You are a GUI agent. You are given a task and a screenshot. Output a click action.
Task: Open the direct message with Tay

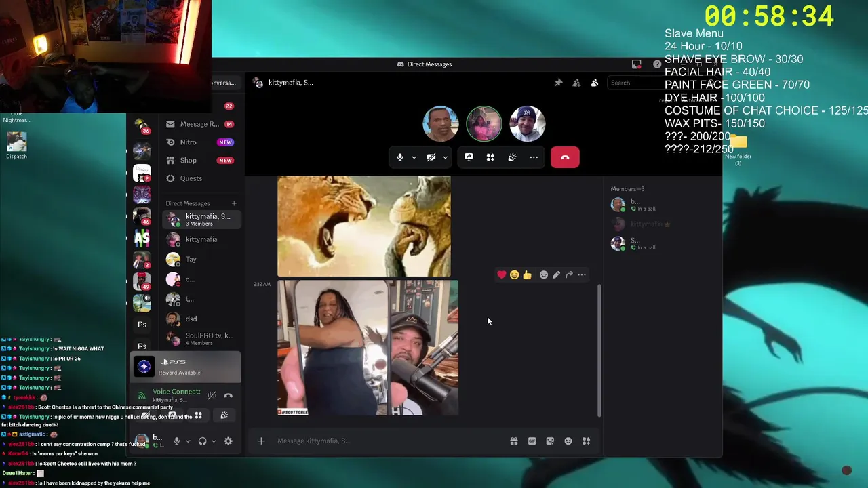click(201, 259)
